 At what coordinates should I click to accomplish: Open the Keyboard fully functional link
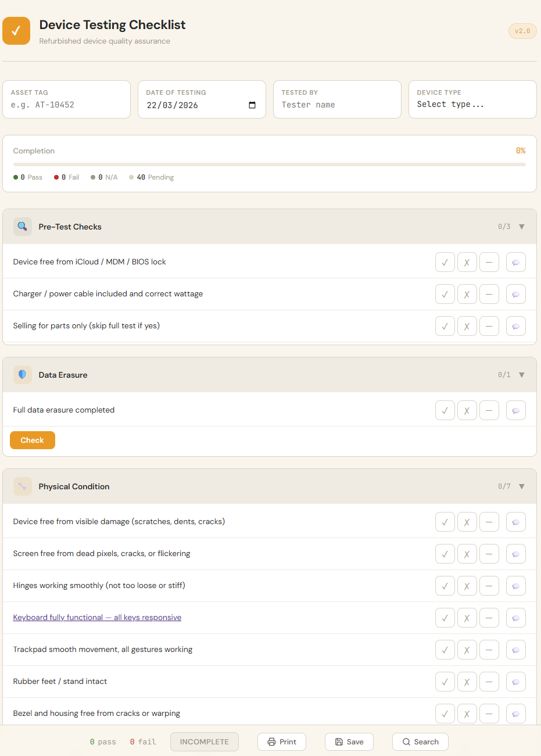pos(97,617)
